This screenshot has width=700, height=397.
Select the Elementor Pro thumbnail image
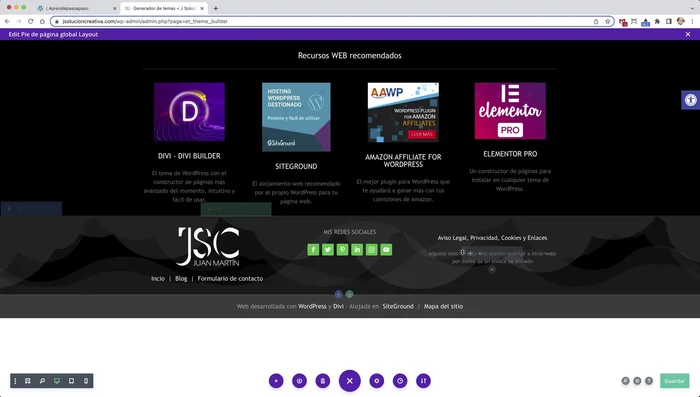point(510,111)
